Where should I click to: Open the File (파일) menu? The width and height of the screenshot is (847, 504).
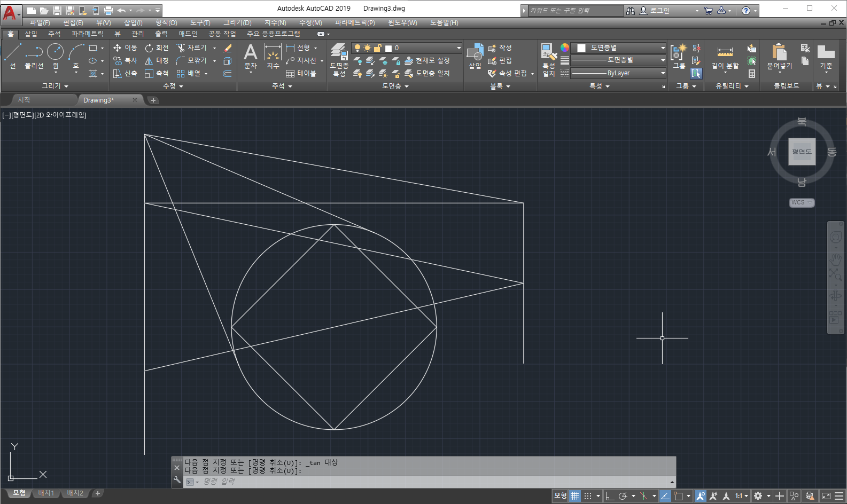(x=40, y=22)
